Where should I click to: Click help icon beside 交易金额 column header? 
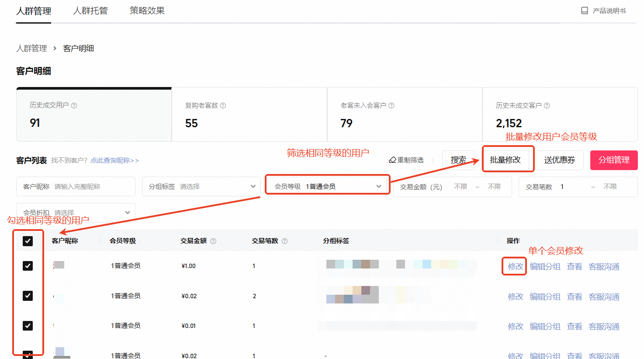213,241
